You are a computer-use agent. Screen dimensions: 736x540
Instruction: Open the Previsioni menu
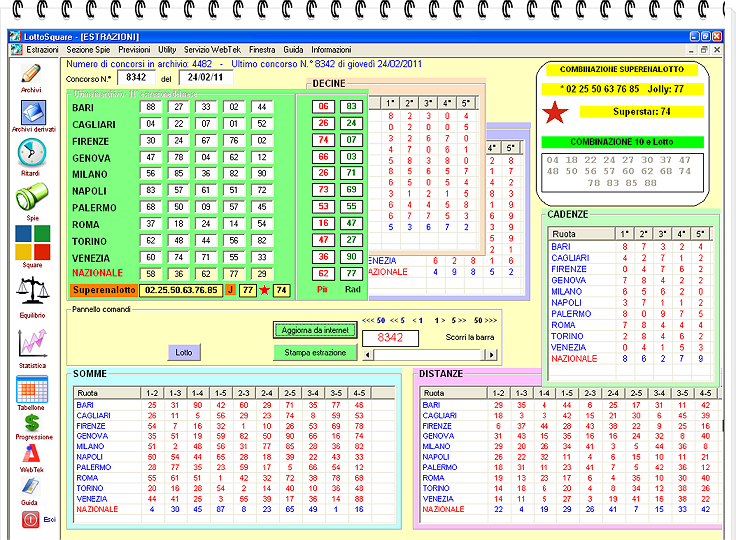[x=134, y=49]
